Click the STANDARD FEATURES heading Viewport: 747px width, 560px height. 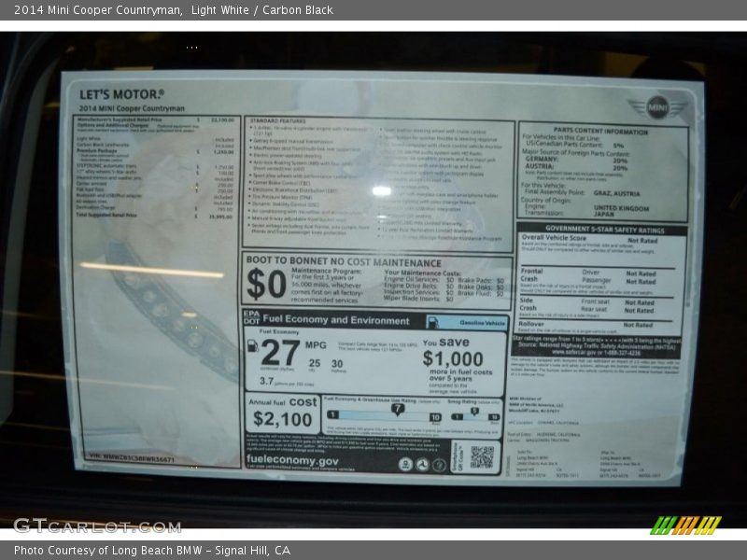(278, 121)
